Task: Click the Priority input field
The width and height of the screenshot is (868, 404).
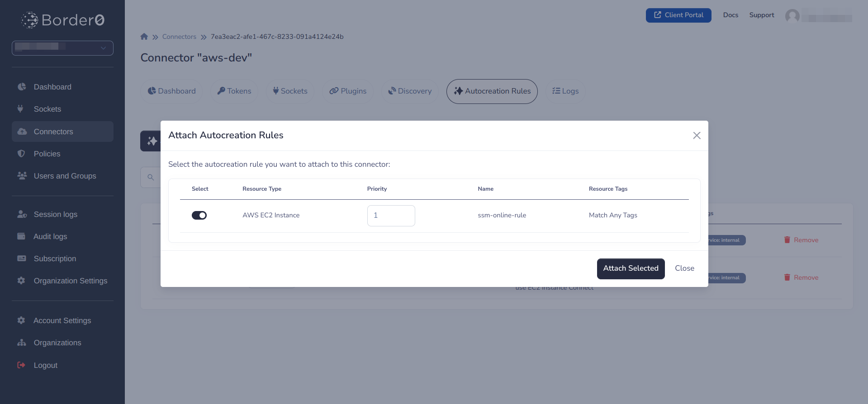Action: tap(391, 216)
